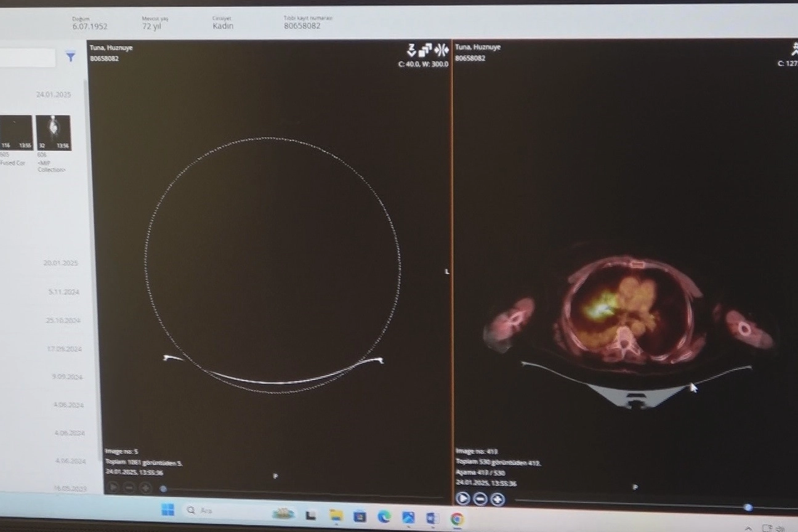Open the Fused Cor series thumbnail

pyautogui.click(x=16, y=132)
